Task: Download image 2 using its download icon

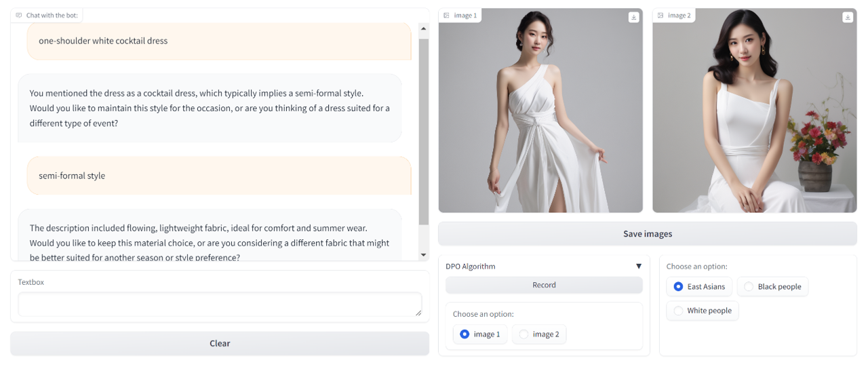Action: (847, 18)
